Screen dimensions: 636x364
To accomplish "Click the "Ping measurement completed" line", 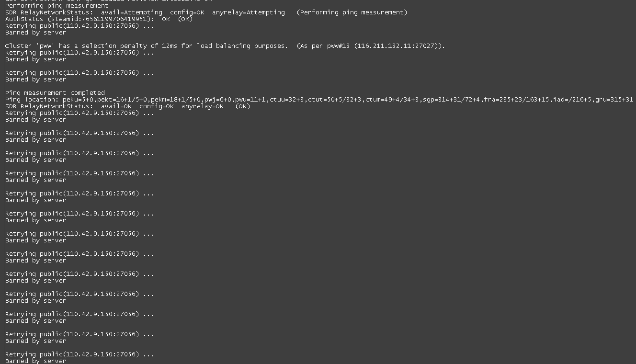I will click(55, 93).
